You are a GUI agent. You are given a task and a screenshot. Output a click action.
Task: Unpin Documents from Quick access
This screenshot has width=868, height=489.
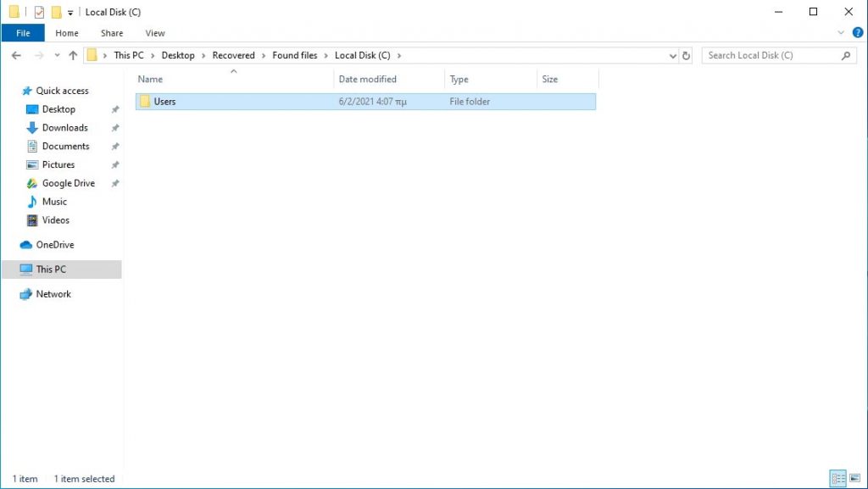pos(115,146)
